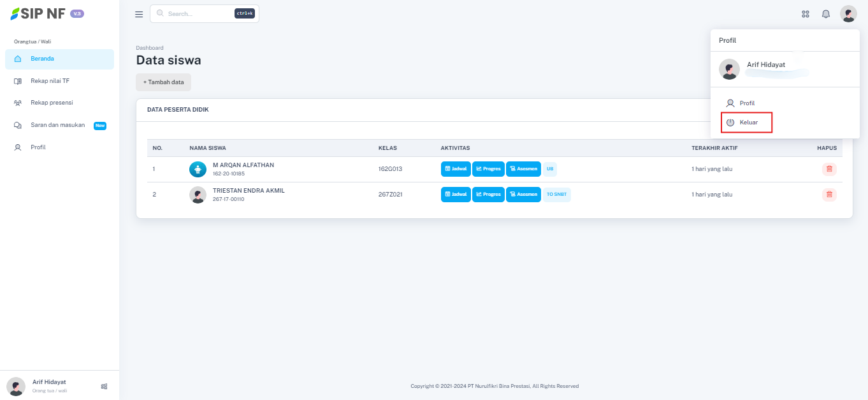Click the TO SNBT badge
The width and height of the screenshot is (868, 400).
[x=557, y=195]
